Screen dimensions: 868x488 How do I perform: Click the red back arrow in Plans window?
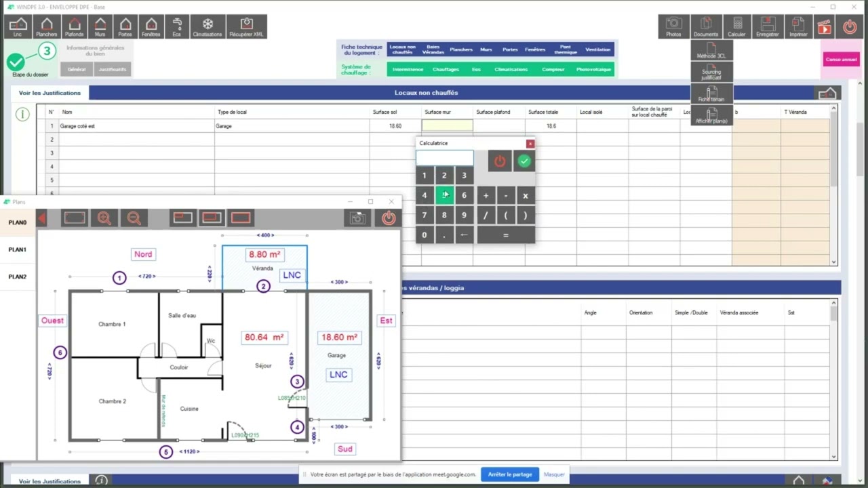point(41,218)
